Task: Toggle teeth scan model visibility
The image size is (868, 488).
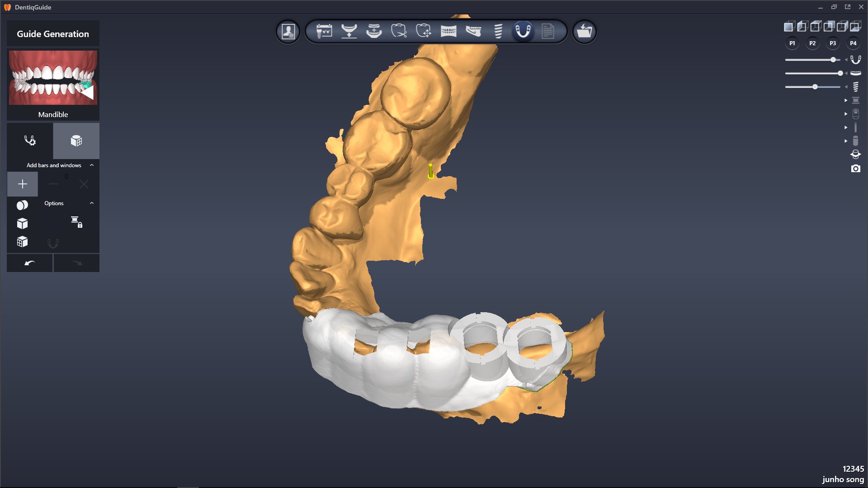Action: [855, 73]
